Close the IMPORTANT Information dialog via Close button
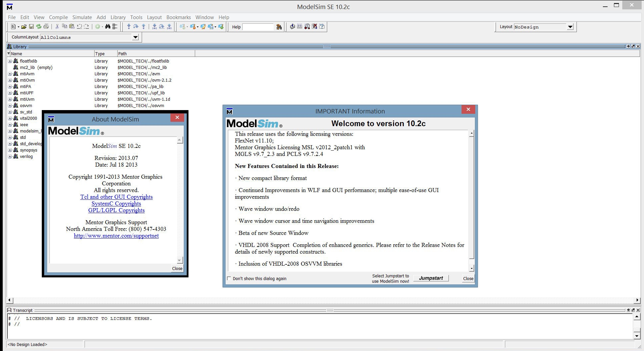The height and width of the screenshot is (351, 644). point(468,278)
